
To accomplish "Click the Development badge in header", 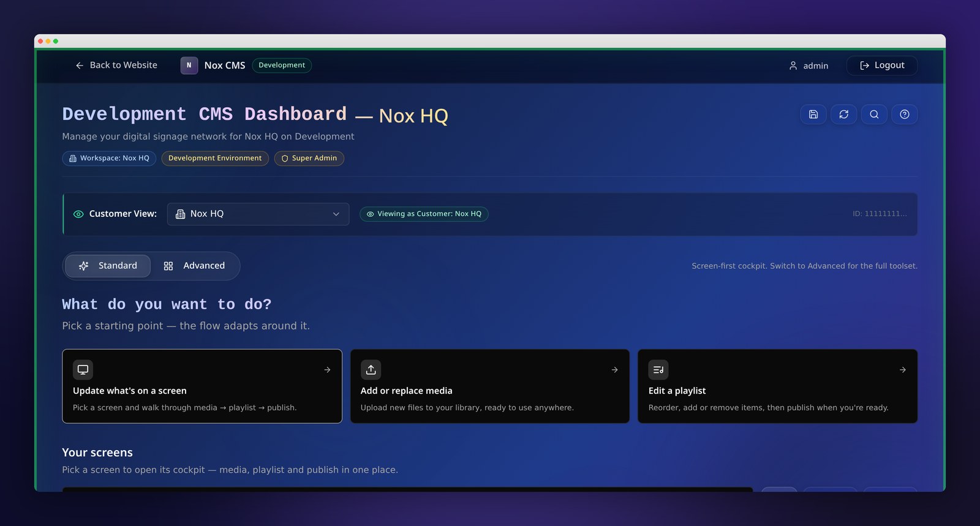I will tap(282, 66).
